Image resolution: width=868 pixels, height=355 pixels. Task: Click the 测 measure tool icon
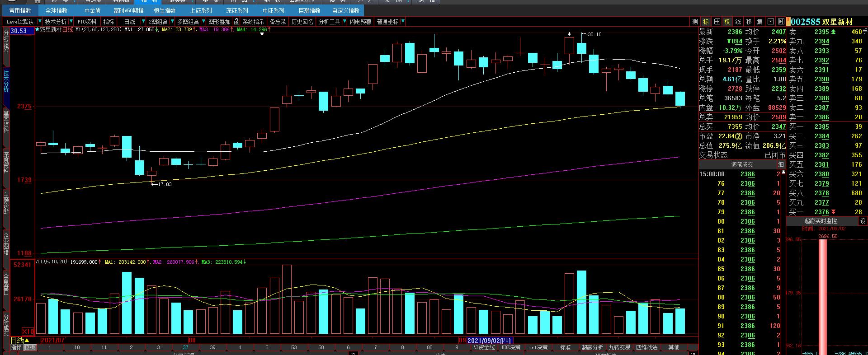click(695, 22)
